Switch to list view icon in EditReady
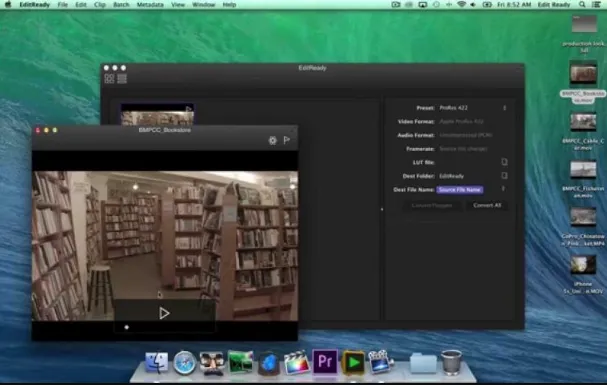Viewport: 607px width, 385px height. [x=122, y=79]
